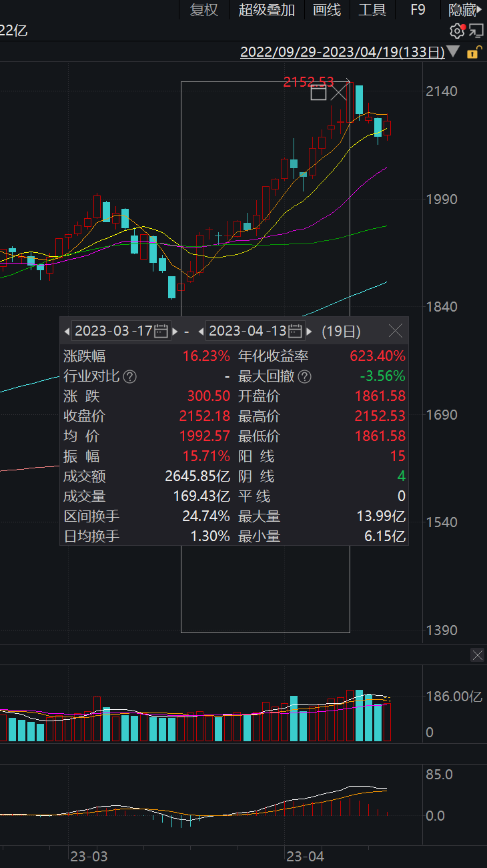The height and width of the screenshot is (868, 487).
Task: Click the 23-04 timeline marker
Action: tap(305, 857)
